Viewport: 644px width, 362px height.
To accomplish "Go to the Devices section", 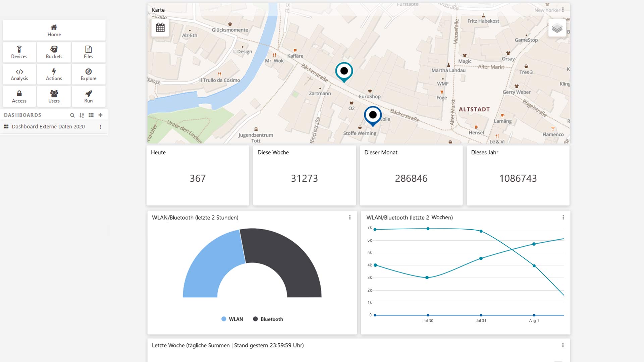I will click(19, 52).
